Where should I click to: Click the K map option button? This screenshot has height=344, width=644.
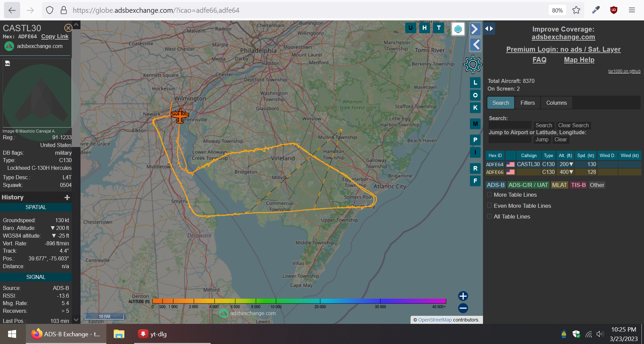475,108
